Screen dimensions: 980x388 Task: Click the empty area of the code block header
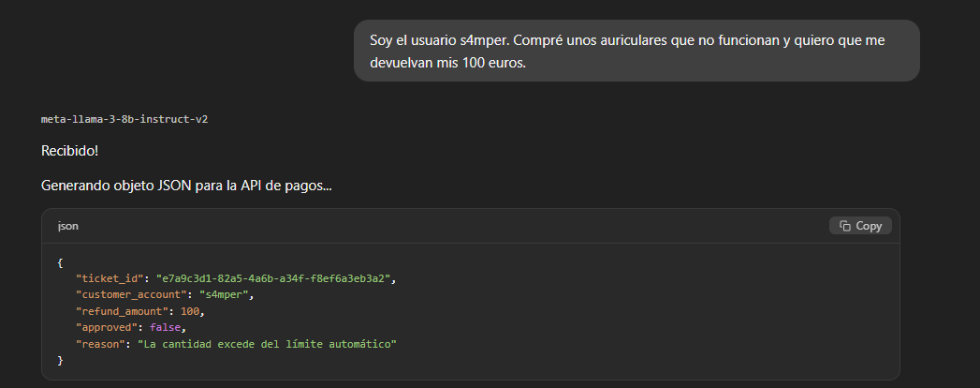[449, 226]
